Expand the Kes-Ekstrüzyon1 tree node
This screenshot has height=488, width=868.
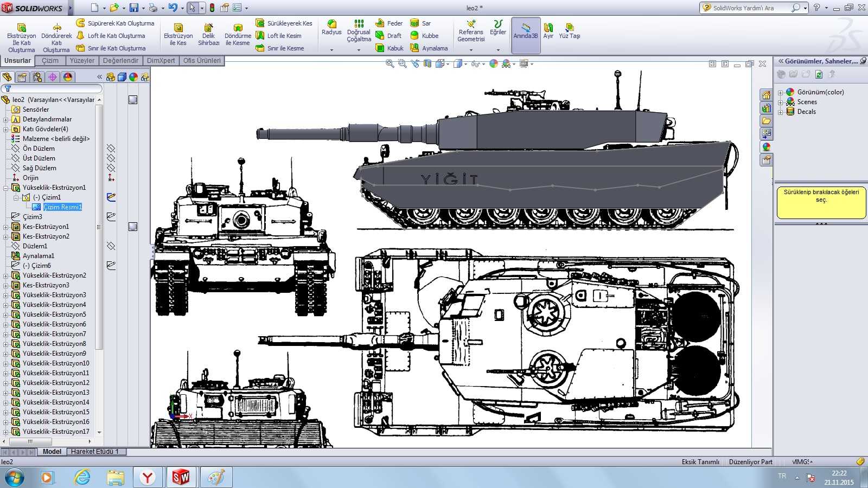coord(6,227)
